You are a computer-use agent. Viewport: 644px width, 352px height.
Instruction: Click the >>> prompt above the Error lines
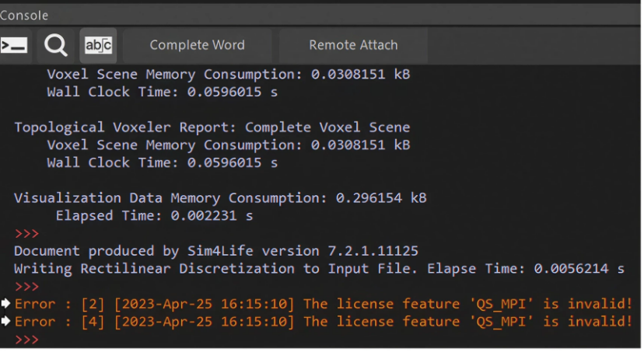(26, 287)
